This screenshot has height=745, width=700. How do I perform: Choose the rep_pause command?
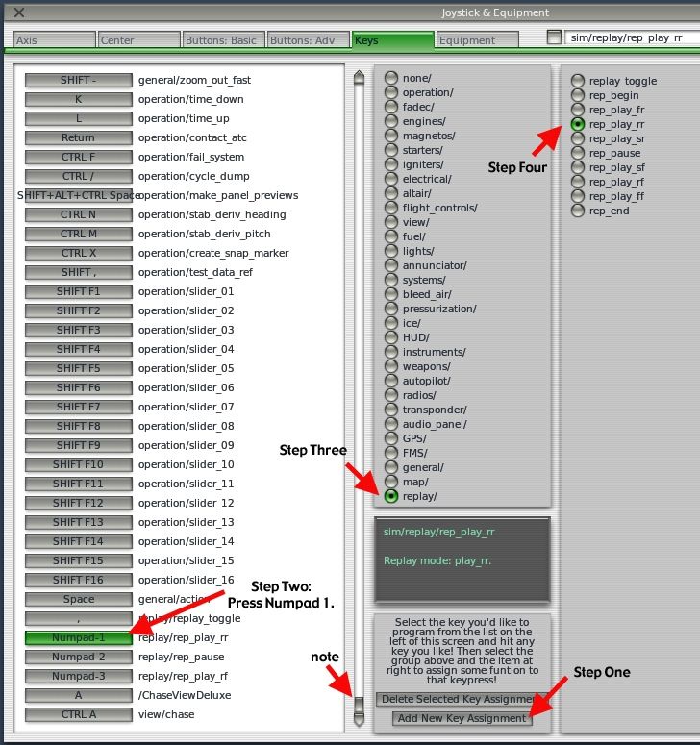[x=577, y=153]
